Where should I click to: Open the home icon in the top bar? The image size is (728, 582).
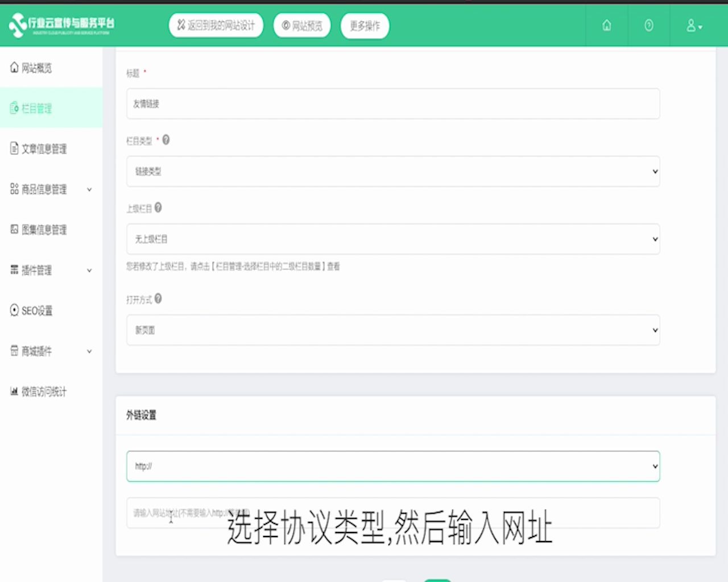tap(607, 26)
